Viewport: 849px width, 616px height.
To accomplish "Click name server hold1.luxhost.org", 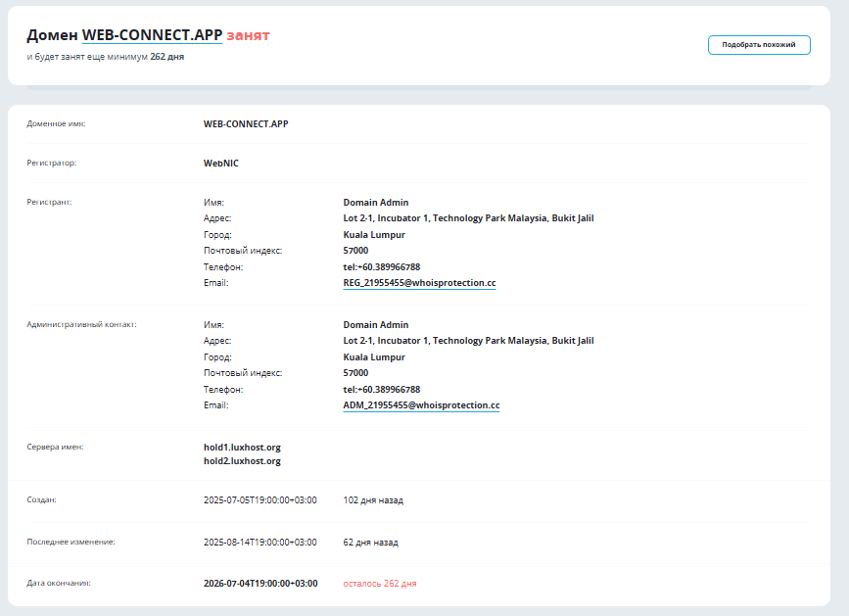I will point(239,446).
